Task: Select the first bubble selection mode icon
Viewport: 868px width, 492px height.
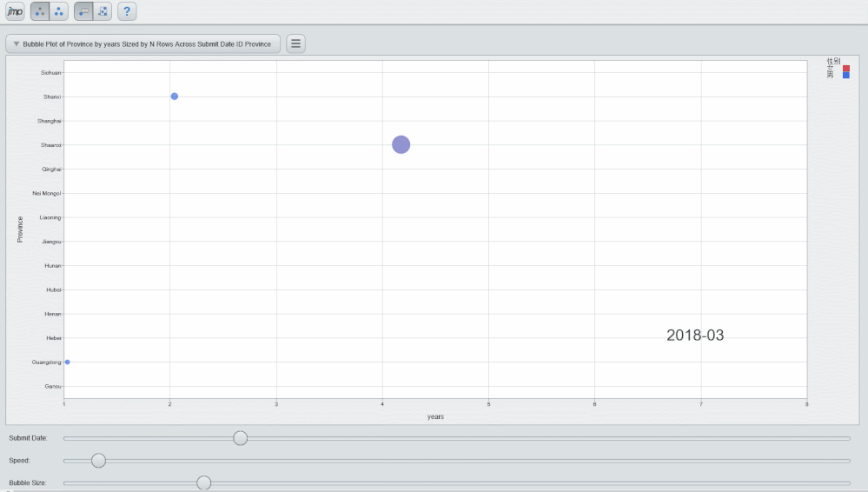Action: tap(40, 11)
